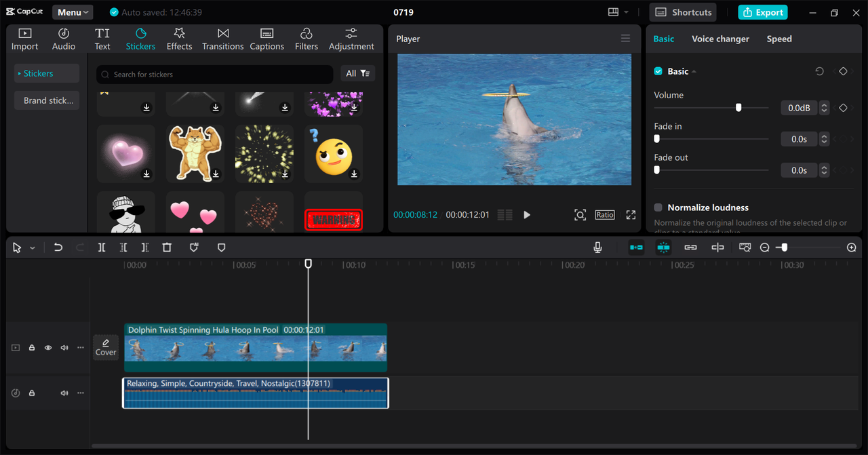Viewport: 868px width, 455px height.
Task: Open the selection tool mode dropdown arrow
Action: pos(32,248)
